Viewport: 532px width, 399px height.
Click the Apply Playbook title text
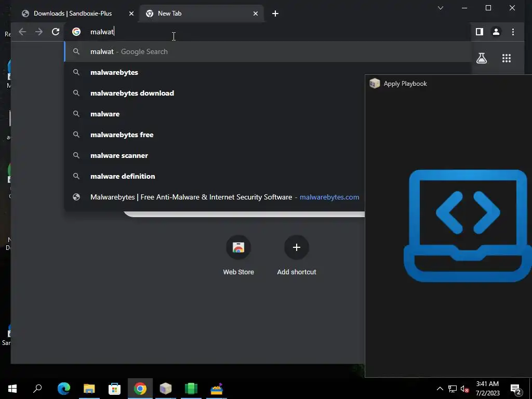(x=405, y=84)
